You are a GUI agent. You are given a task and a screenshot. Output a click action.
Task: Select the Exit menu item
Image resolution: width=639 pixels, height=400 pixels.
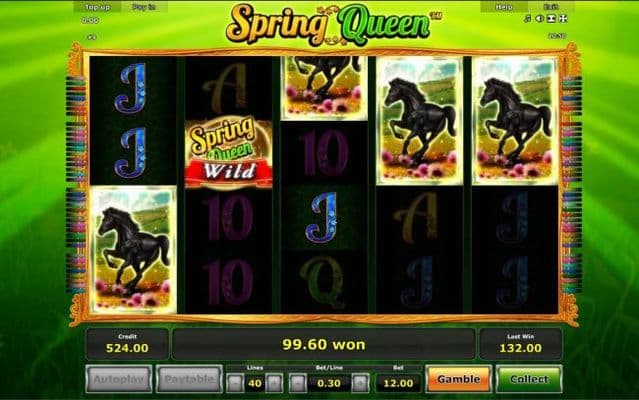tap(551, 7)
